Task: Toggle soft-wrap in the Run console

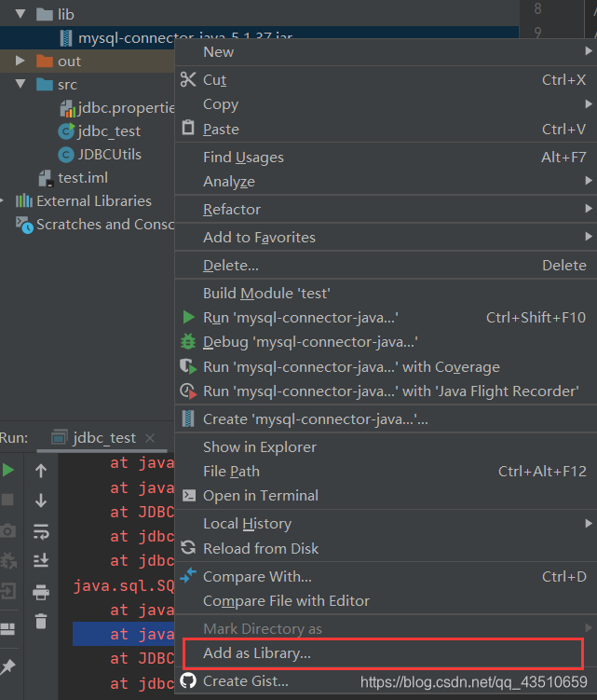Action: pos(41,531)
